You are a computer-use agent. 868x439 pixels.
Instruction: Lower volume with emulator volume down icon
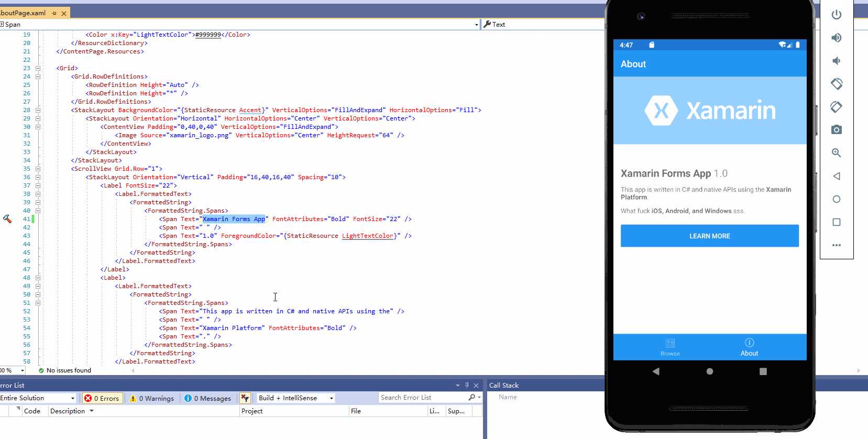[837, 61]
